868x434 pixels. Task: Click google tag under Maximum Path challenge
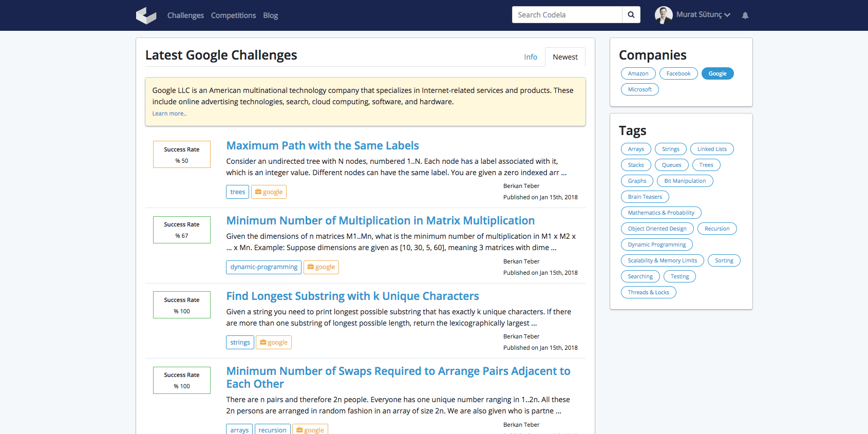tap(269, 192)
